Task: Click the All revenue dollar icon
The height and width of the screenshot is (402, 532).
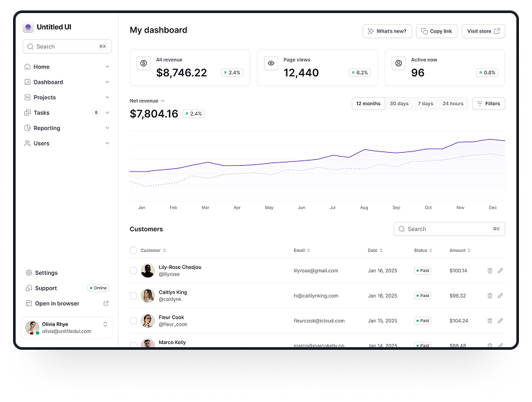Action: pyautogui.click(x=143, y=63)
